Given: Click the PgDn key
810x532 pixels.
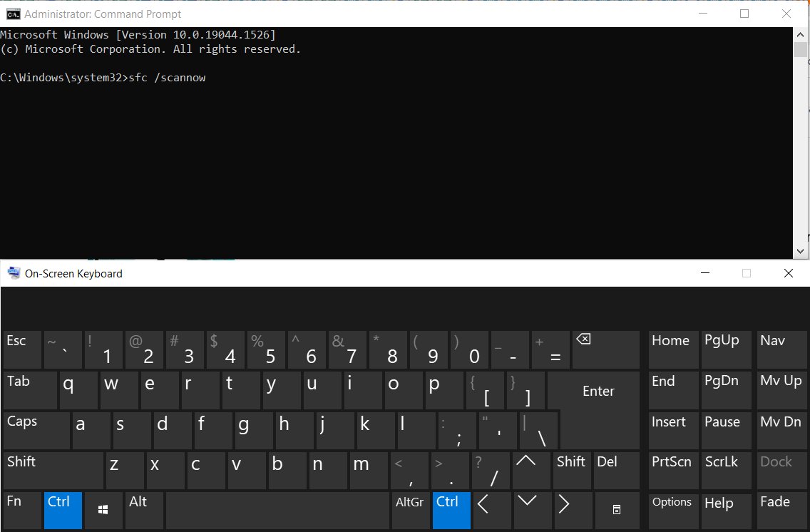Looking at the screenshot, I should coord(726,390).
